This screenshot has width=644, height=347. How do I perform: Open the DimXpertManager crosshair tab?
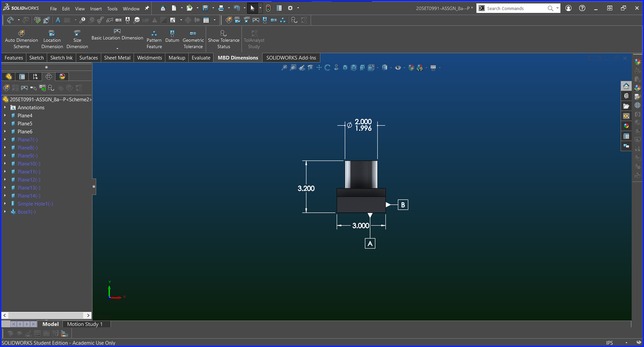(x=49, y=77)
